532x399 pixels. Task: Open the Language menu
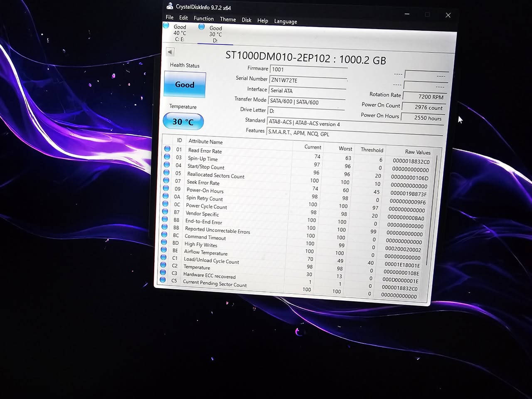click(286, 21)
